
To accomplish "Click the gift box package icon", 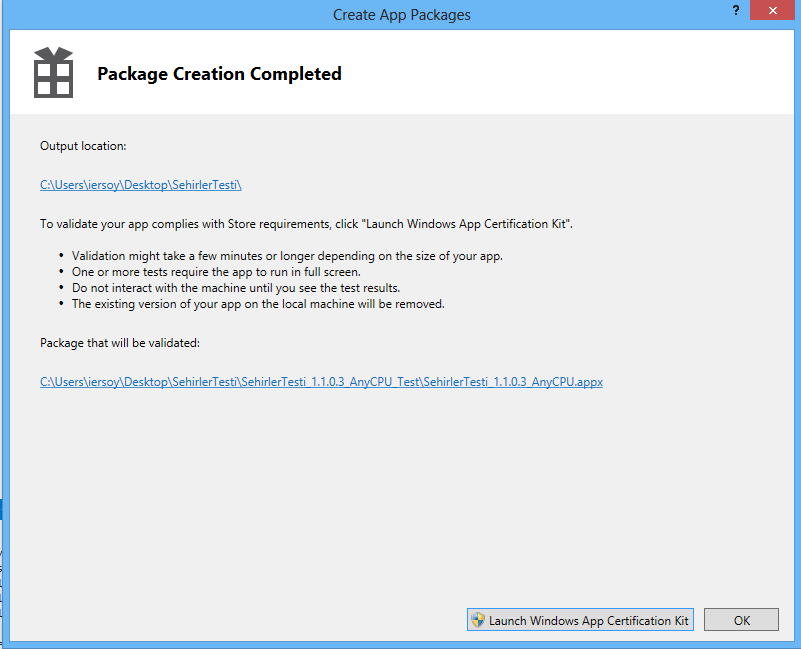I will click(x=53, y=72).
